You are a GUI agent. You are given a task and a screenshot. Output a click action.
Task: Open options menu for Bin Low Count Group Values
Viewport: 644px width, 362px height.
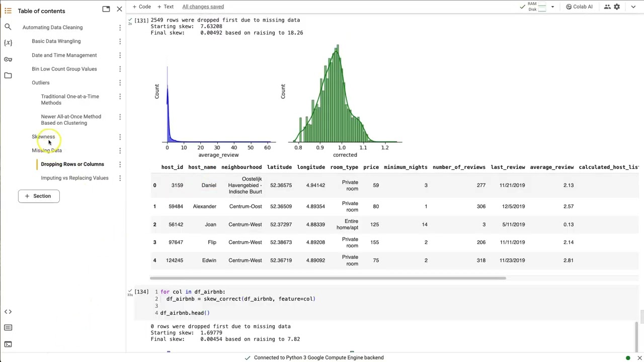(120, 69)
